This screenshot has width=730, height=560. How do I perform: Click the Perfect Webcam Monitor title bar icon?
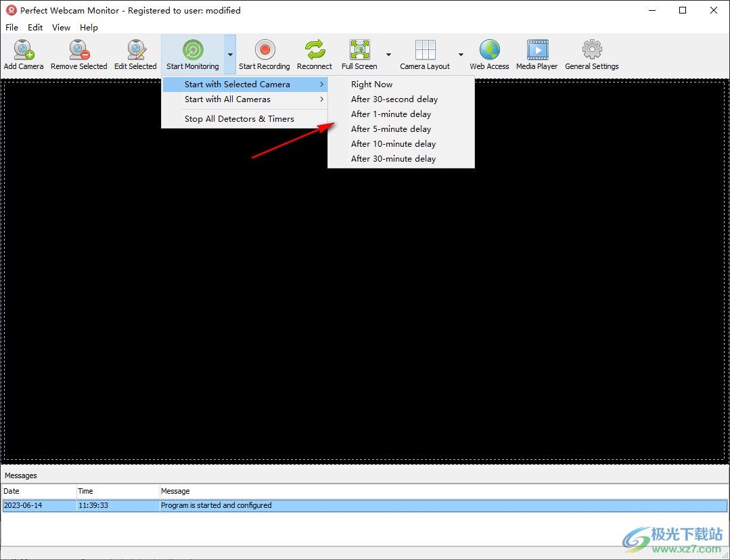(x=12, y=10)
